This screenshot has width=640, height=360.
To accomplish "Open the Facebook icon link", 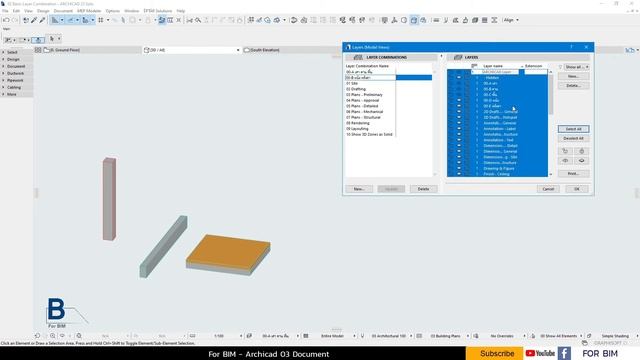I will point(564,353).
